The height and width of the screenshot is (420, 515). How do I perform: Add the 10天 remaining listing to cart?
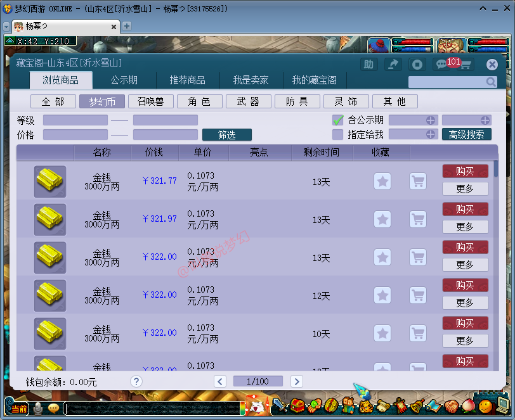pyautogui.click(x=418, y=334)
